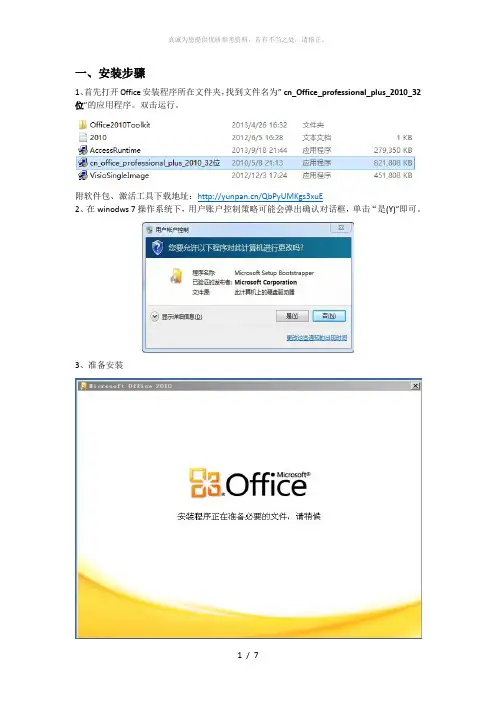Image resolution: width=496 pixels, height=702 pixels.
Task: Click the 是(Y) button in the UAC dialog
Action: pyautogui.click(x=292, y=316)
